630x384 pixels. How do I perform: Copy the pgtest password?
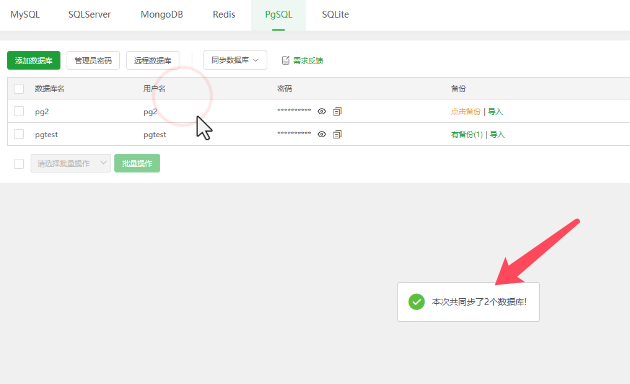tap(338, 134)
